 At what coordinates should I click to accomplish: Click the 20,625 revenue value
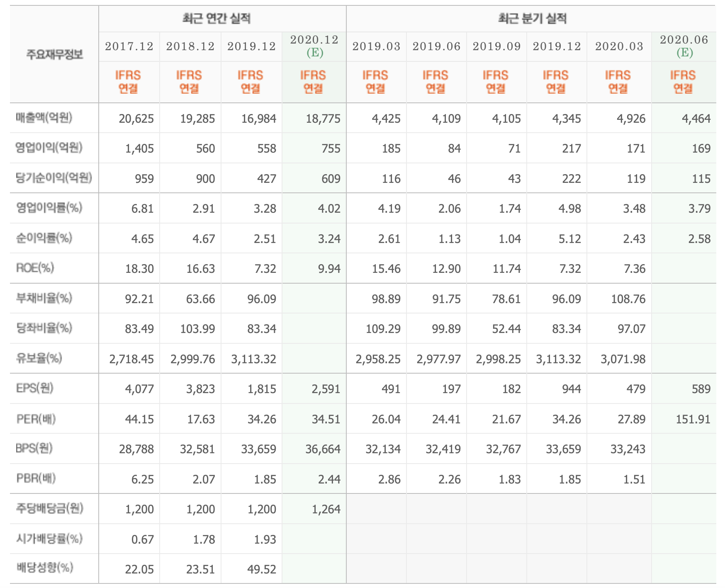pos(136,119)
